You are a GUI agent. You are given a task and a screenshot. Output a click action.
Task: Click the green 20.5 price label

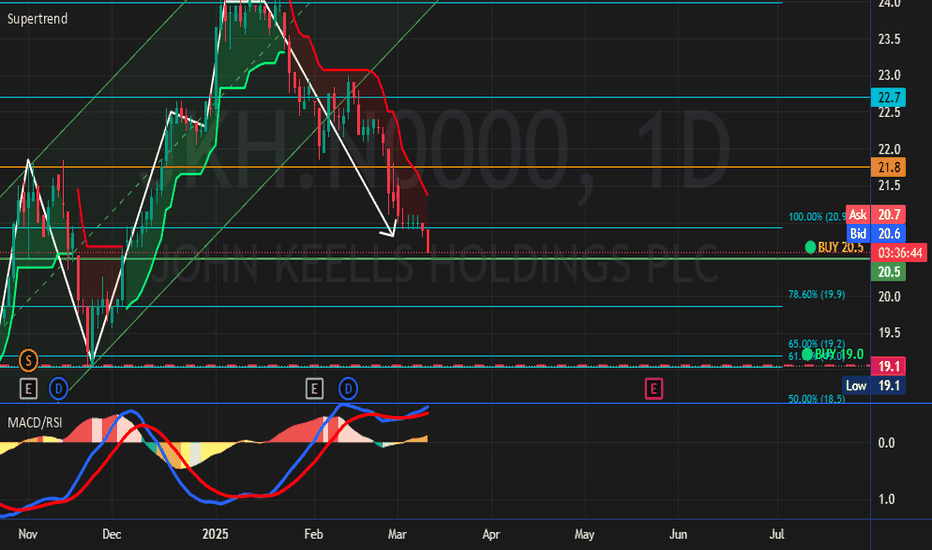pyautogui.click(x=888, y=272)
